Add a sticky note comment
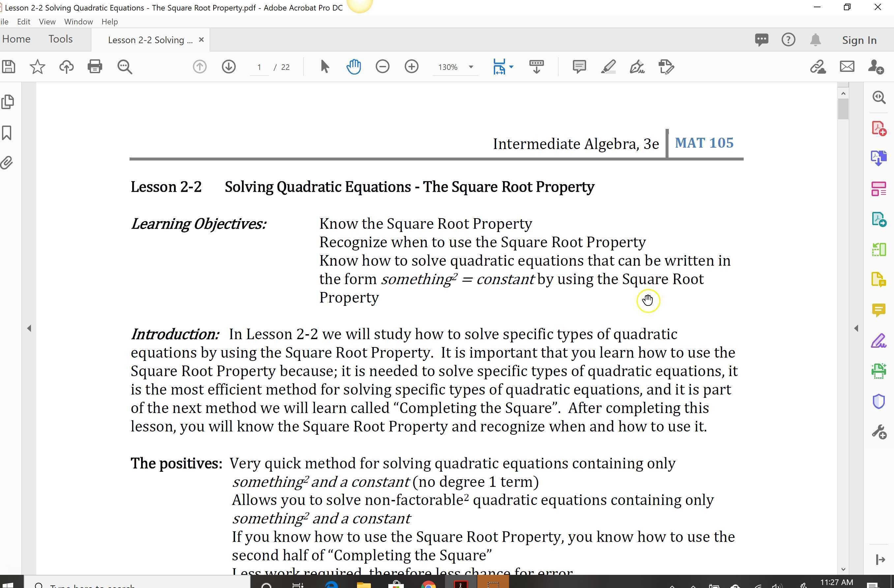 [x=579, y=67]
